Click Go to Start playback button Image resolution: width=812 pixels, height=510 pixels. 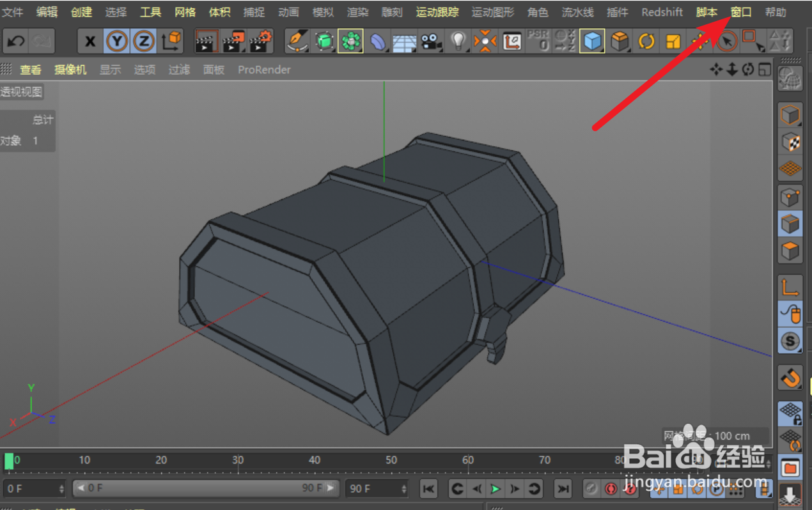coord(428,489)
